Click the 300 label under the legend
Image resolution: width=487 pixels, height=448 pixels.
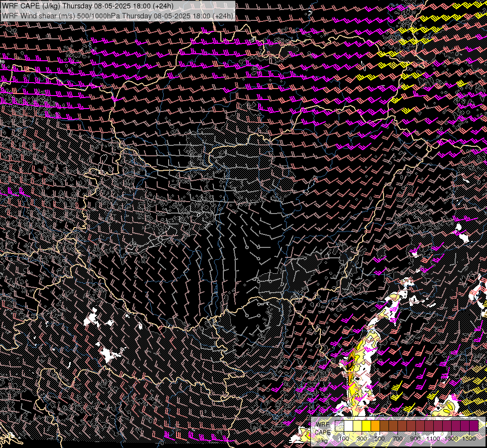tap(362, 439)
